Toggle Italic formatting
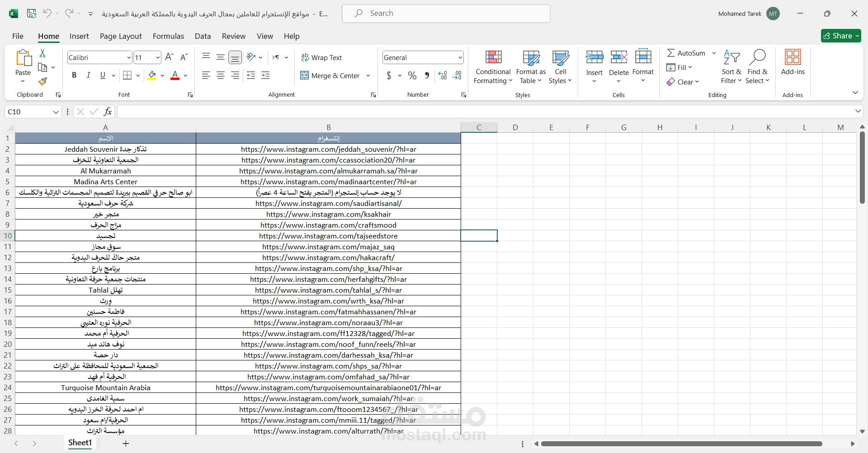The width and height of the screenshot is (868, 453). (89, 75)
